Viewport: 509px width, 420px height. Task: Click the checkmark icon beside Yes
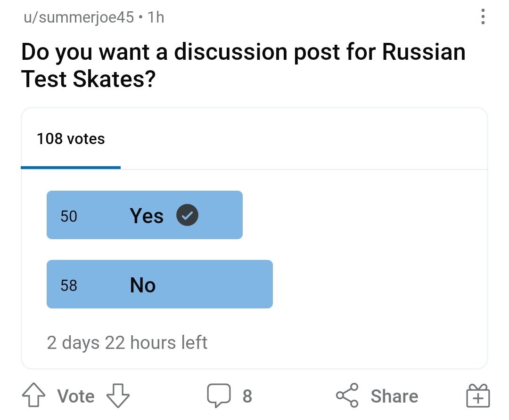(x=187, y=216)
